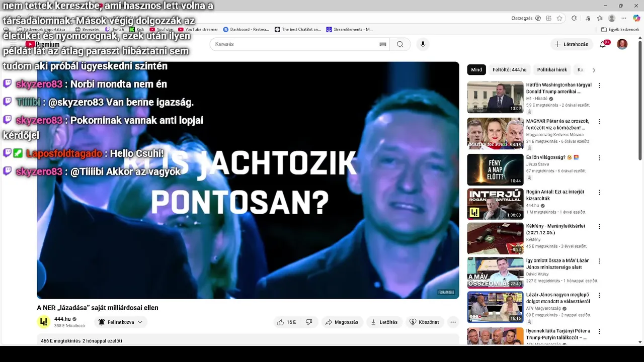Click the Köszönet thanks button
The image size is (644, 362).
(x=424, y=322)
